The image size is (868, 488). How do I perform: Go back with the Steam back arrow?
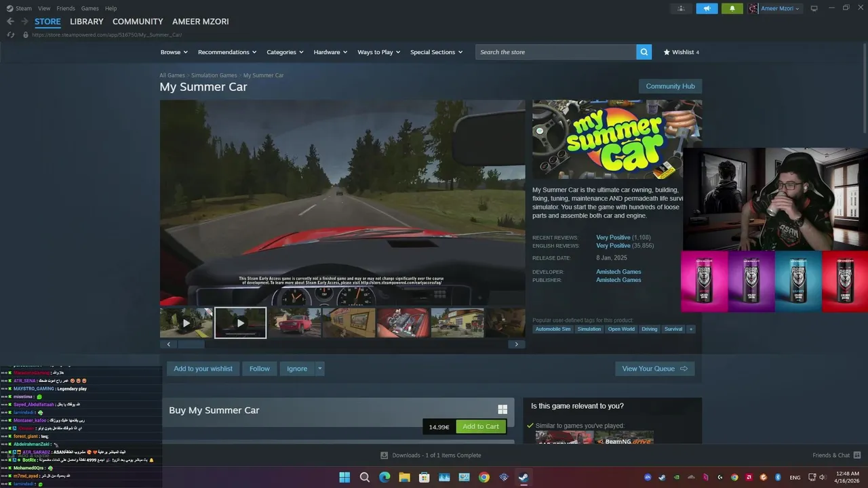(10, 22)
